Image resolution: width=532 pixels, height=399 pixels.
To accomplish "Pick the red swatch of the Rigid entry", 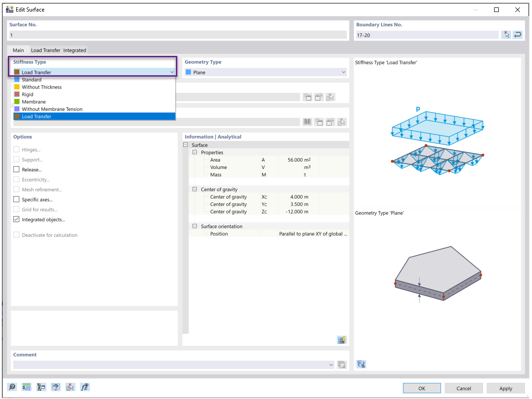I will click(x=17, y=94).
